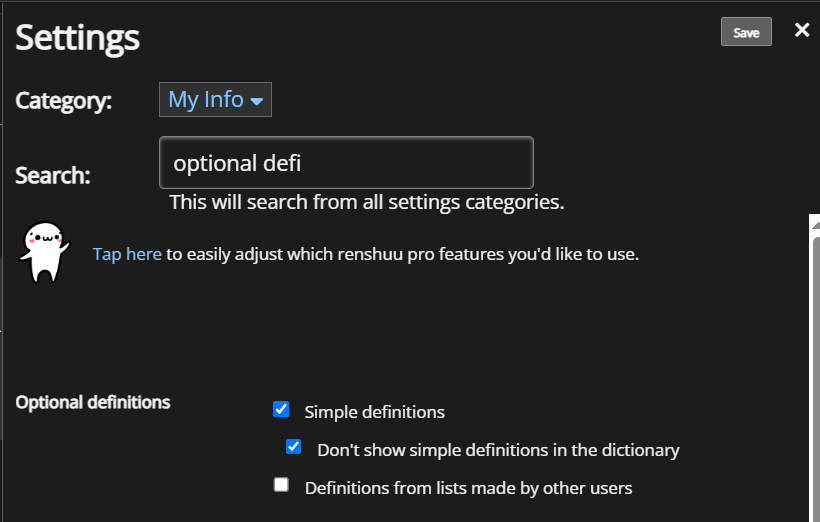Click the 'Don't show simple definitions in the dictionary' label
The width and height of the screenshot is (820, 522).
click(498, 450)
